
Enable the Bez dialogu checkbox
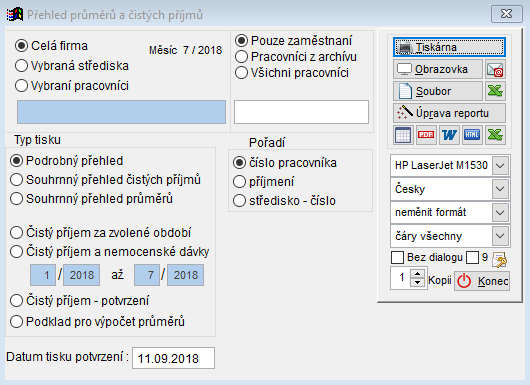[397, 258]
